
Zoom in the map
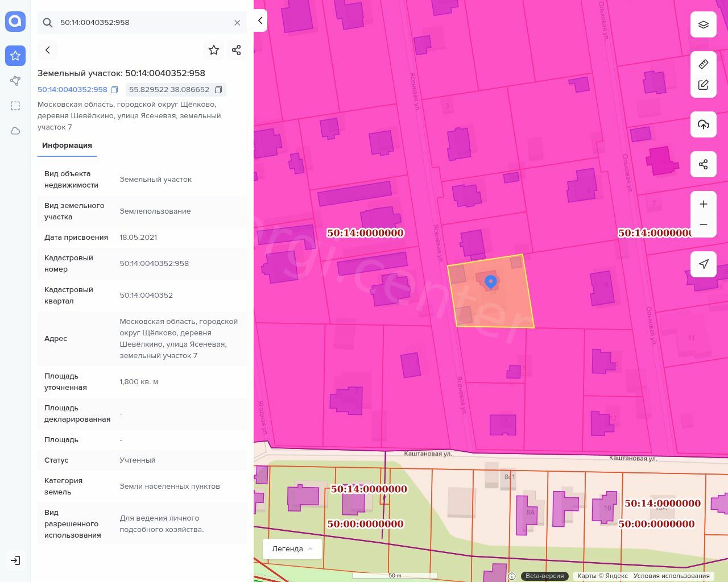tap(704, 204)
